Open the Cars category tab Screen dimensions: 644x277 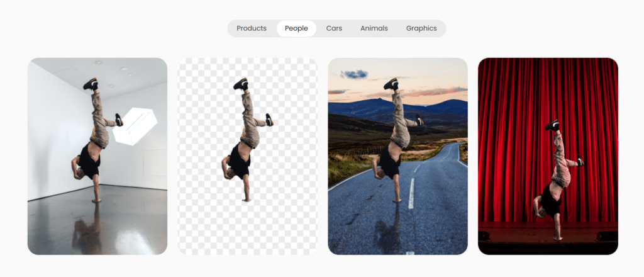[334, 28]
